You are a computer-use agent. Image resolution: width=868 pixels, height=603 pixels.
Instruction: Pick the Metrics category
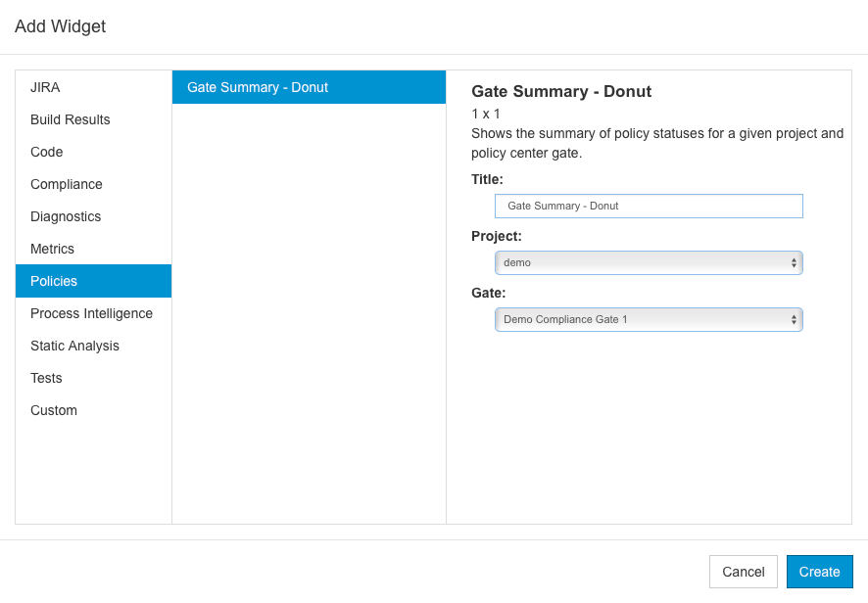click(93, 249)
